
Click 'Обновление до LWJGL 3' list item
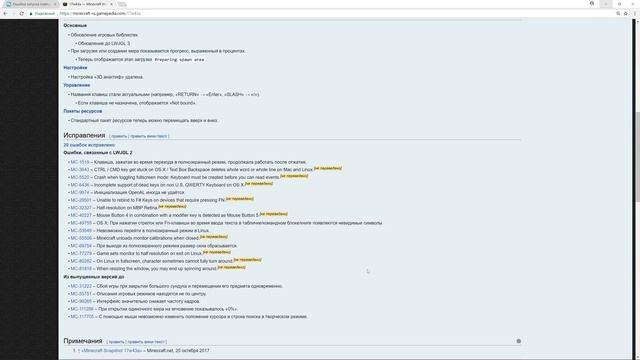104,43
